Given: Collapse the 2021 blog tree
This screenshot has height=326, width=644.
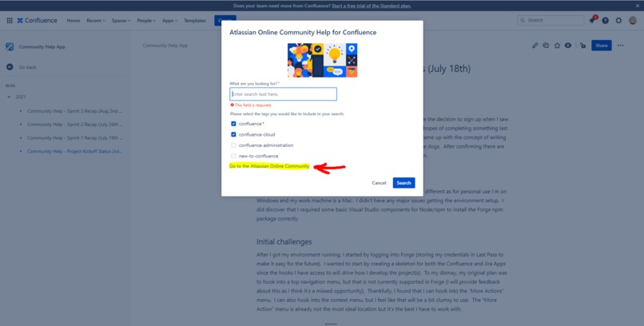Looking at the screenshot, I should [9, 97].
